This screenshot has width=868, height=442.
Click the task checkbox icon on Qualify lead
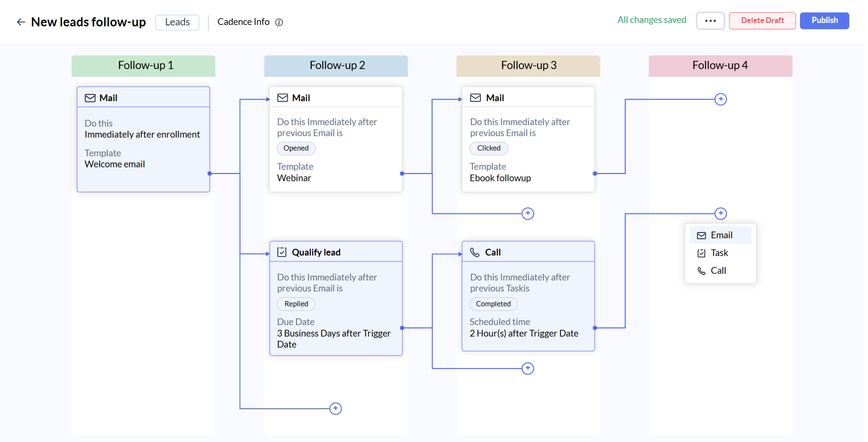(282, 252)
